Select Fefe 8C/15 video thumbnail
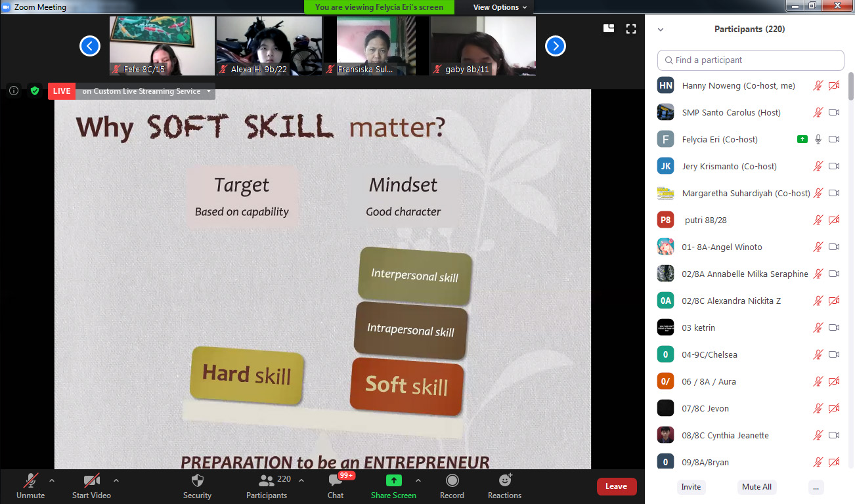This screenshot has width=855, height=504. tap(162, 46)
